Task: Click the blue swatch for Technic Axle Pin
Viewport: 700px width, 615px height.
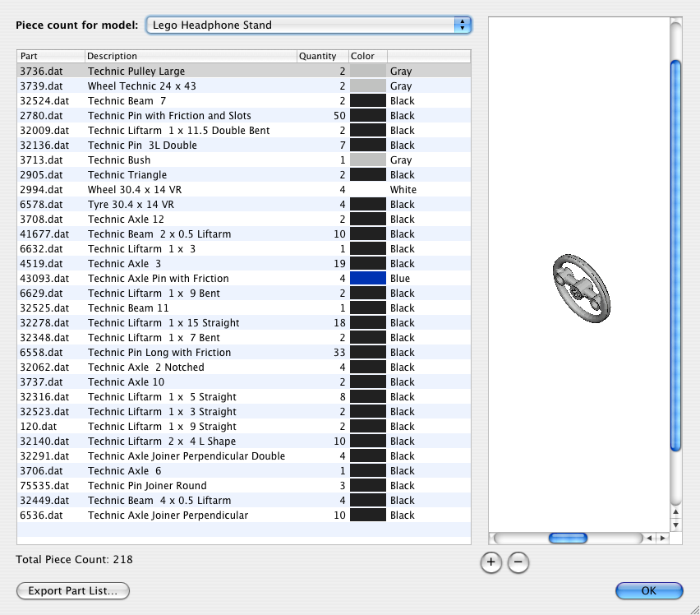Action: pyautogui.click(x=368, y=278)
